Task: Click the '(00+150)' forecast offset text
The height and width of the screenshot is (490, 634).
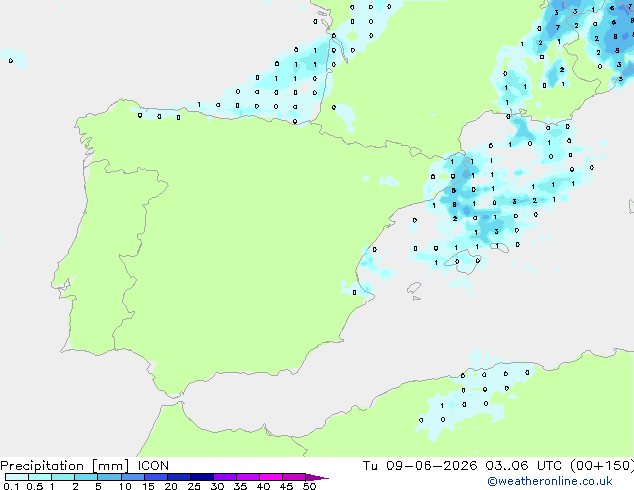Action: tap(602, 466)
